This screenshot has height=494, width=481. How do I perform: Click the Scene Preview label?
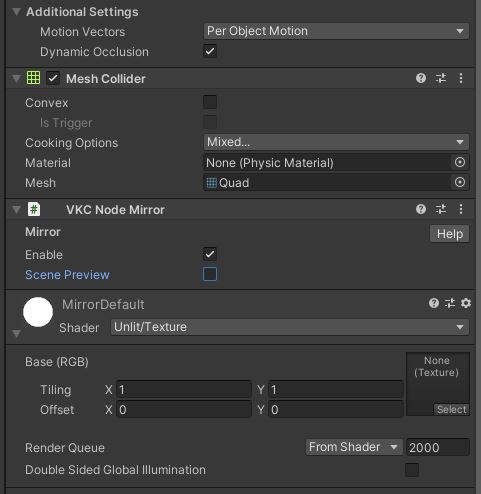67,275
